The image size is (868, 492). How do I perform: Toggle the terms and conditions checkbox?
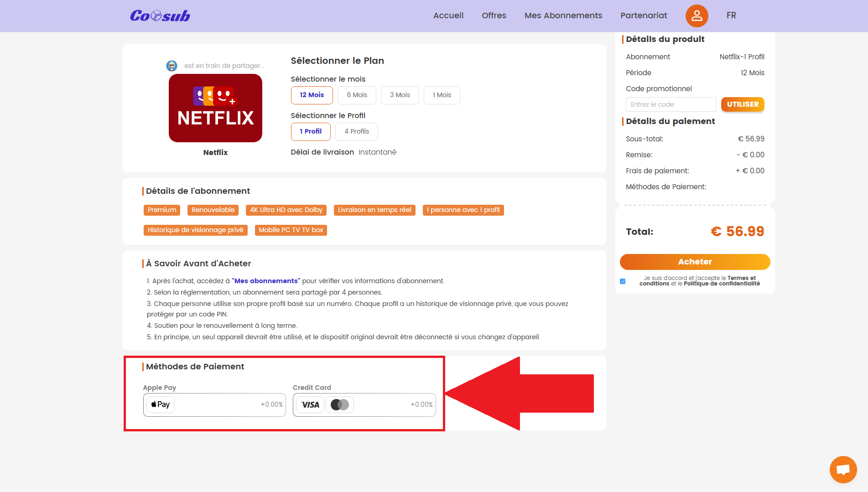(x=623, y=281)
